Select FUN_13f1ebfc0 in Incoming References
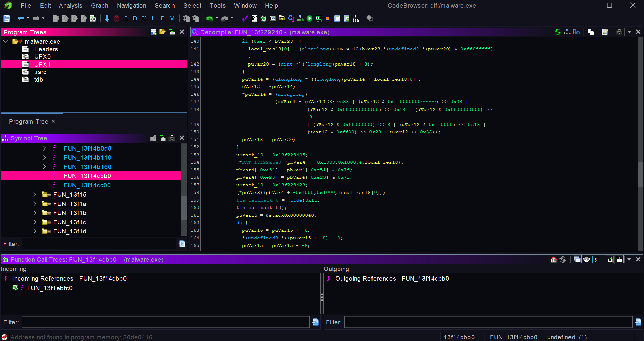644x341 pixels. pos(50,288)
